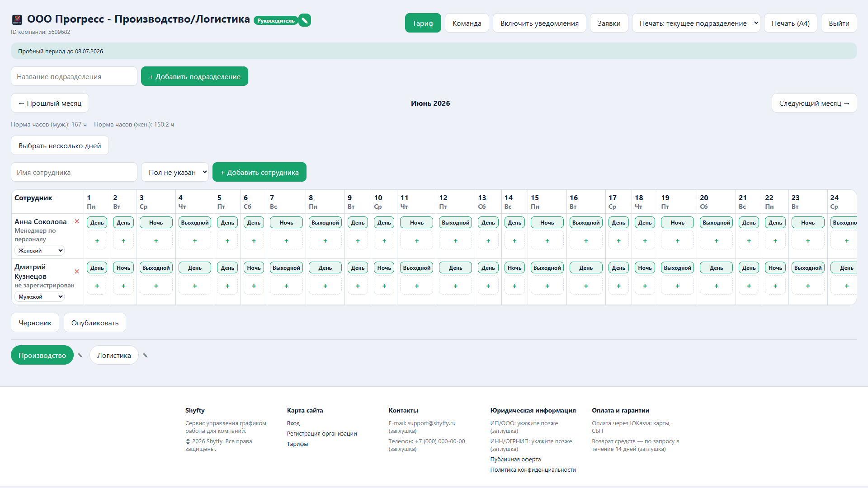Image resolution: width=868 pixels, height=488 pixels.
Task: Toggle Включить уведомления
Action: (539, 23)
